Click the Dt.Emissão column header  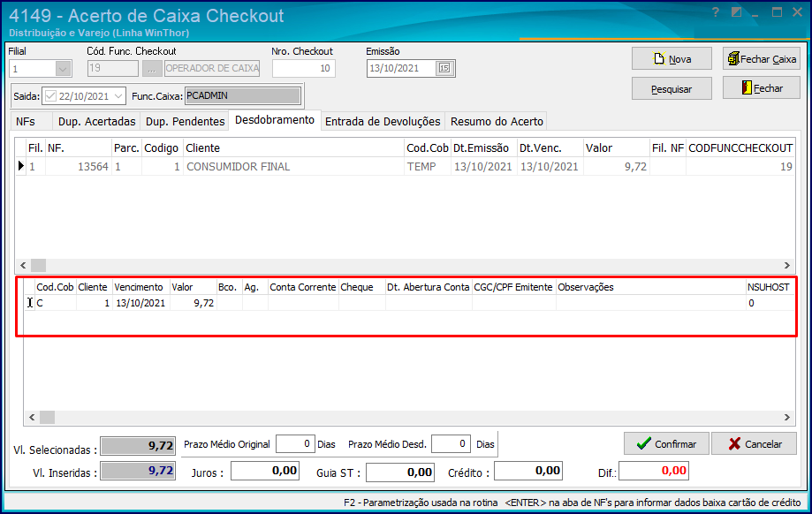(483, 148)
